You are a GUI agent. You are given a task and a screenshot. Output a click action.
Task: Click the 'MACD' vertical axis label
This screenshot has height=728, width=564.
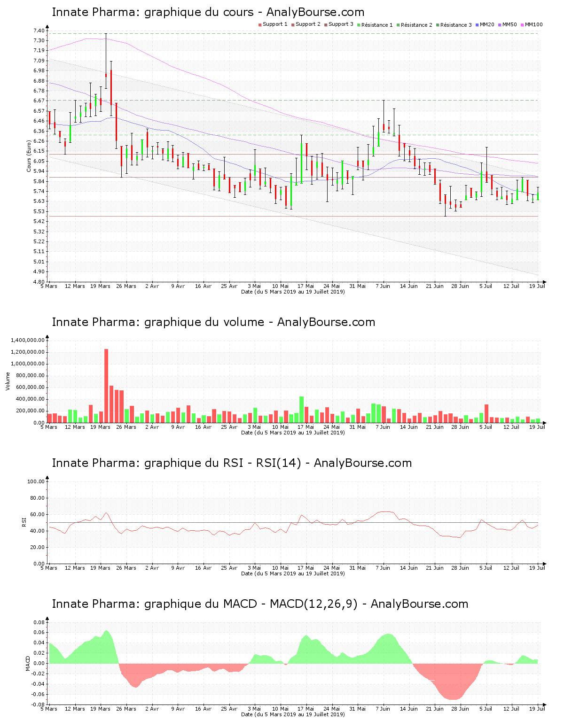[28, 663]
